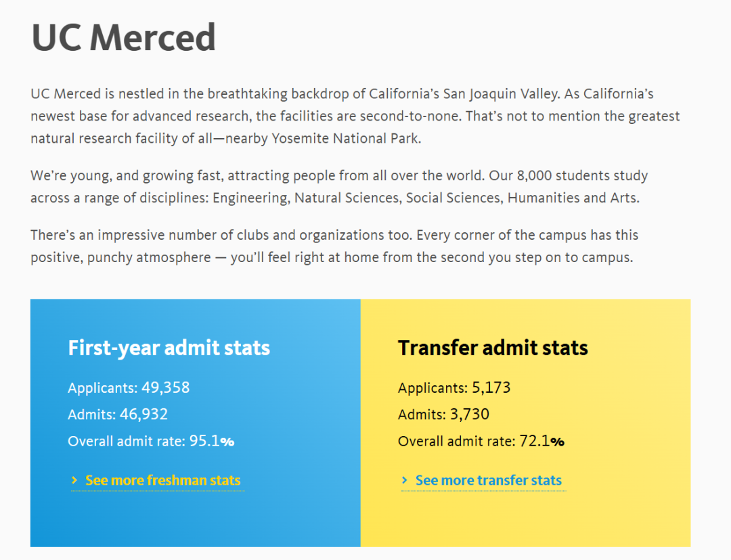Image resolution: width=731 pixels, height=560 pixels.
Task: Click the arrow icon beside freshman stats link
Action: [x=74, y=481]
